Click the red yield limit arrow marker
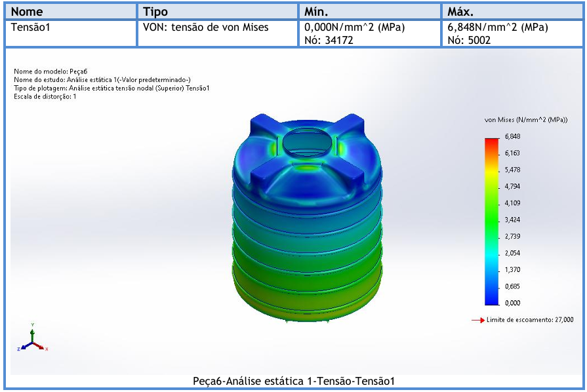 478,320
